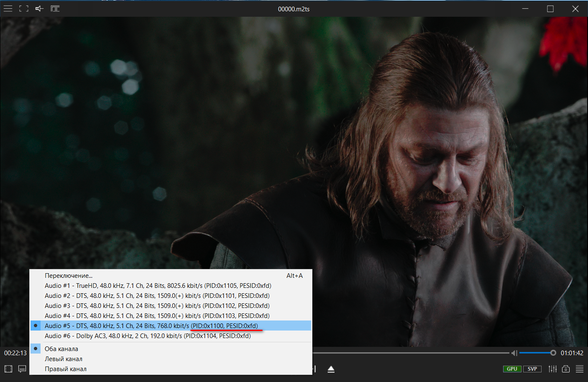Mute audio with the speaker icon
Screen dimensions: 588x382
(514, 353)
